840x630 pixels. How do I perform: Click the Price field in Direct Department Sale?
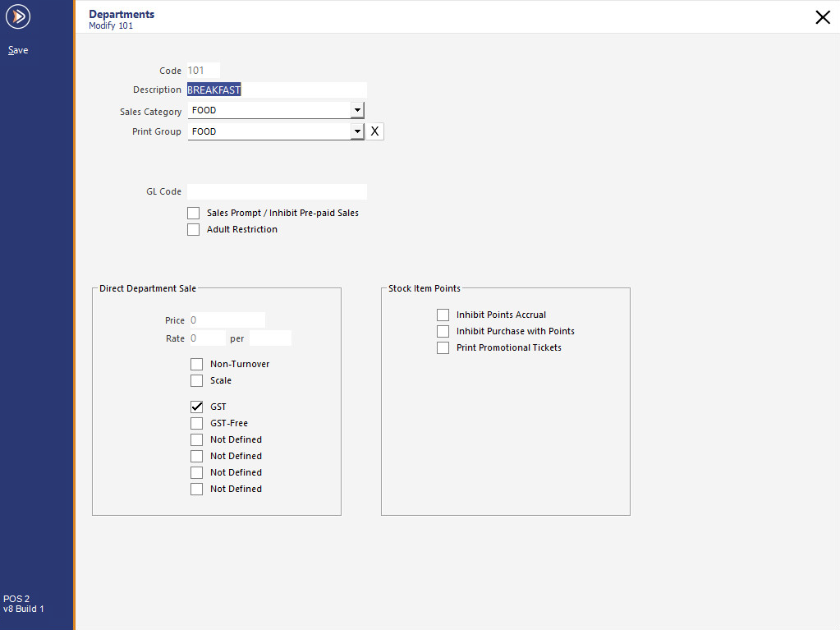[x=226, y=320]
